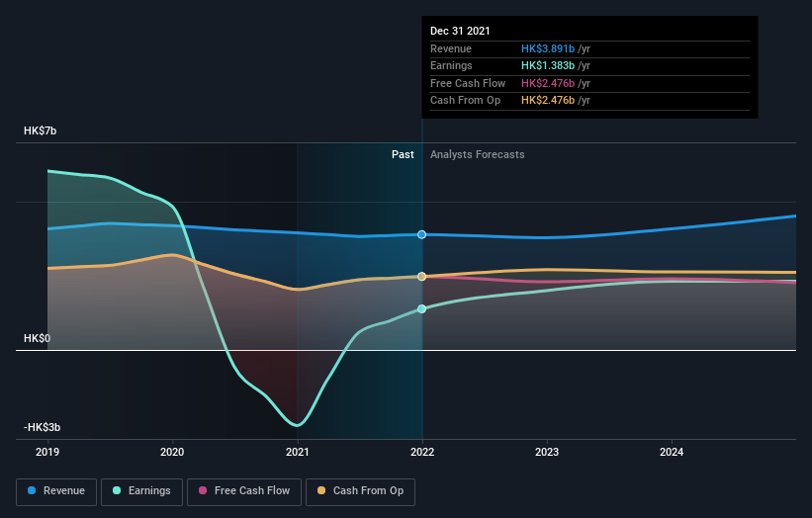Click the 2023 x-axis label
The height and width of the screenshot is (518, 812).
pyautogui.click(x=547, y=452)
